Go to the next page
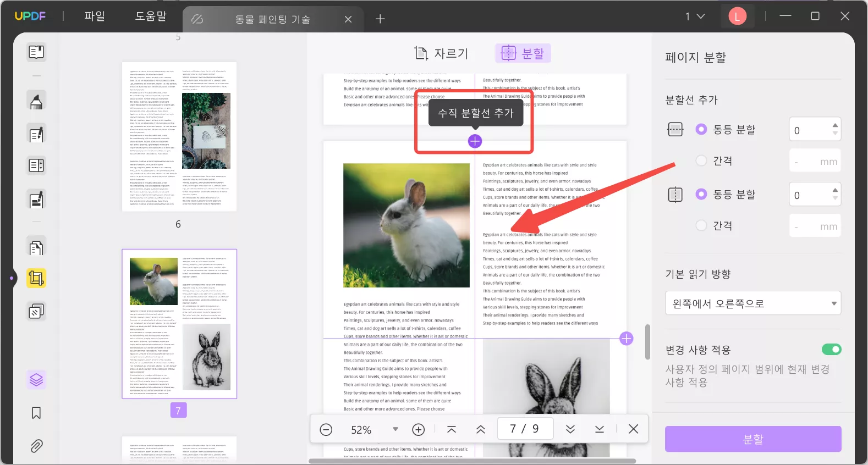The image size is (868, 465). [x=570, y=429]
